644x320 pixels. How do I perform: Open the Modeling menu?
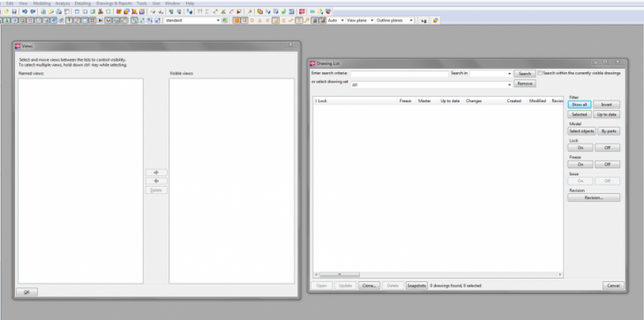[41, 4]
